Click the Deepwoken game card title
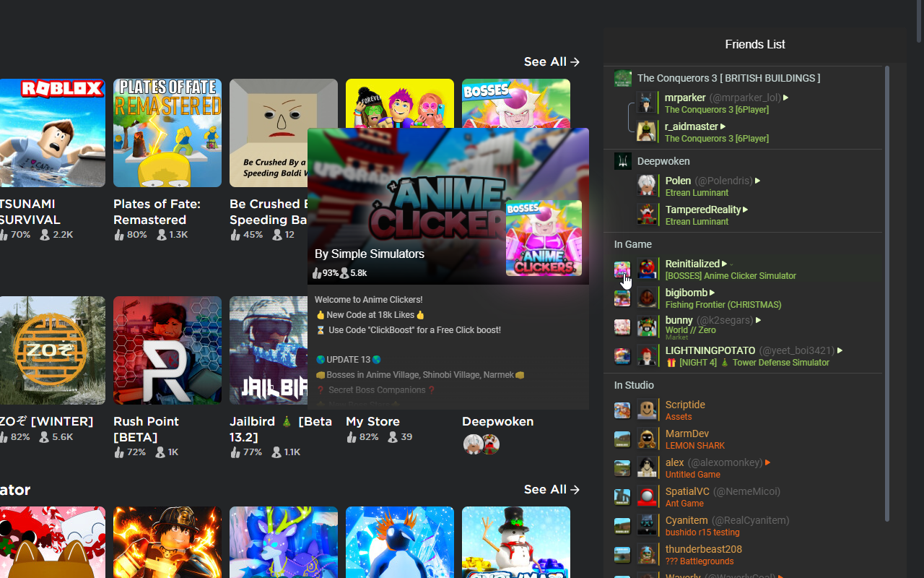This screenshot has height=578, width=924. point(497,421)
